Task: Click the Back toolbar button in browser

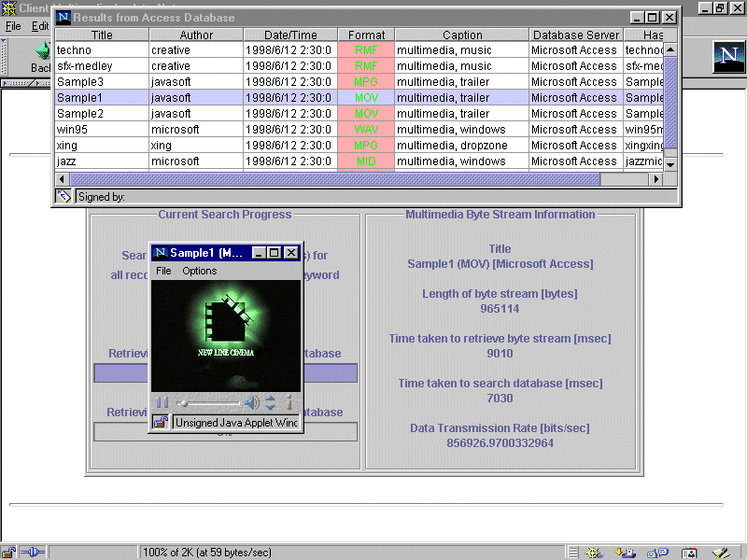Action: pos(41,57)
